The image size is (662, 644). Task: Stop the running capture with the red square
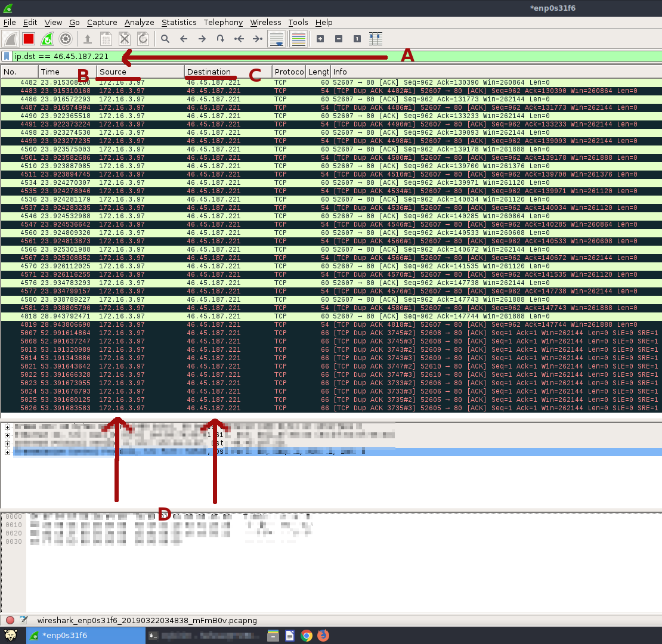[x=29, y=39]
